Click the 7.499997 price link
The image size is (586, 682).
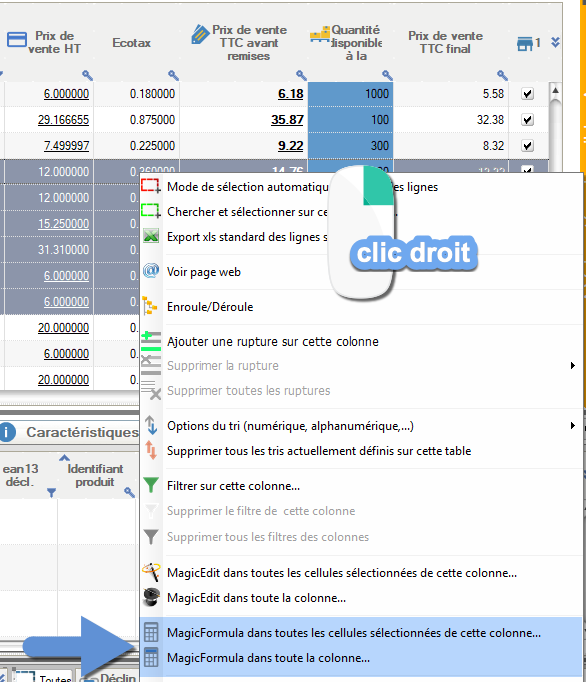click(66, 146)
